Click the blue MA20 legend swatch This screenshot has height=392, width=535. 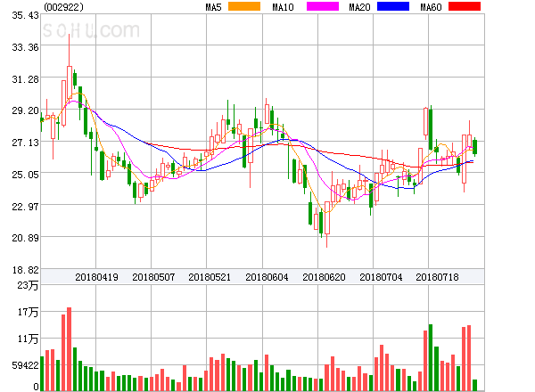[393, 6]
